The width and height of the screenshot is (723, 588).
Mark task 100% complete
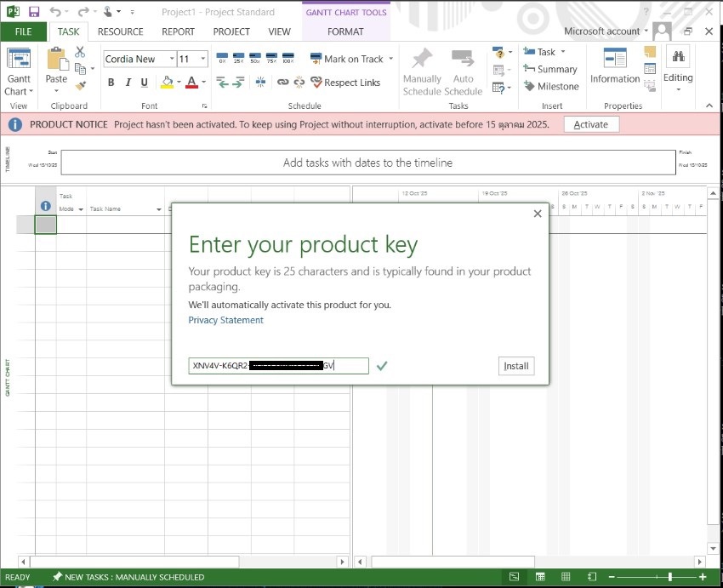[x=288, y=58]
